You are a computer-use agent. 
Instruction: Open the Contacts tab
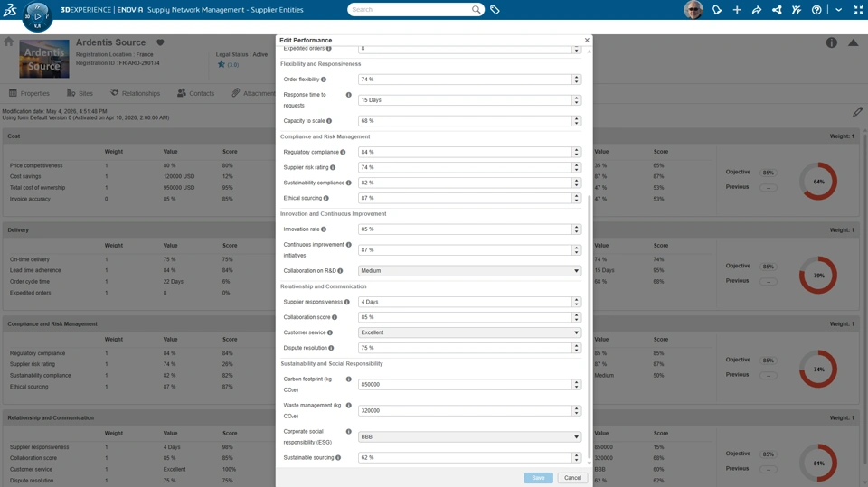click(196, 93)
